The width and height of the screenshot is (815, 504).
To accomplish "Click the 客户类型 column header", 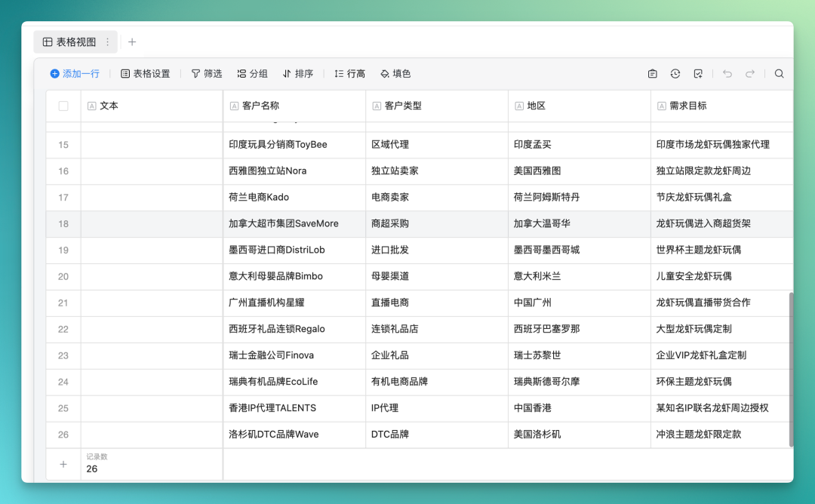I will [437, 106].
